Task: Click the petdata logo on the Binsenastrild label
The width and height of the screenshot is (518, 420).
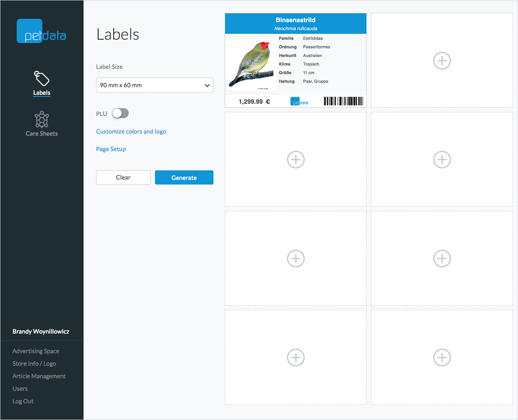Action: 299,101
